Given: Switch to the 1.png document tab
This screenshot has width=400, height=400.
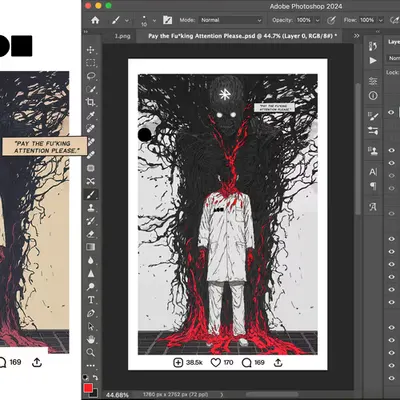Looking at the screenshot, I should [122, 36].
